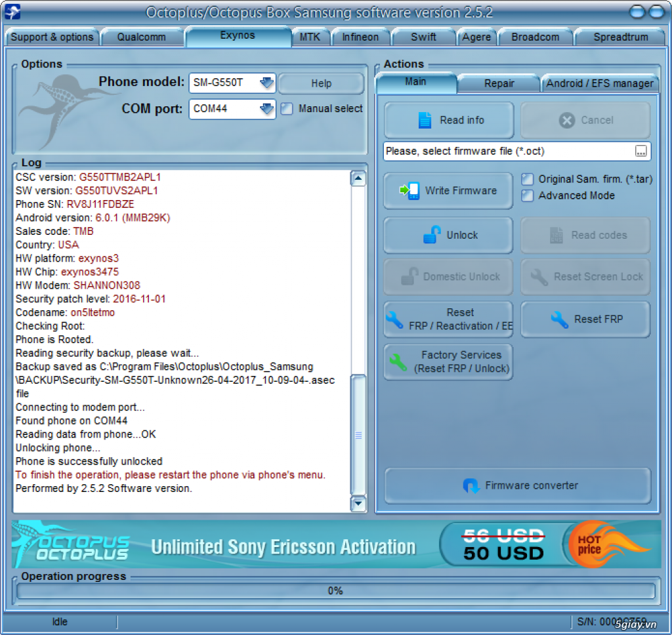Viewport: 672px width, 635px height.
Task: Toggle the Manual select checkbox
Action: (287, 109)
